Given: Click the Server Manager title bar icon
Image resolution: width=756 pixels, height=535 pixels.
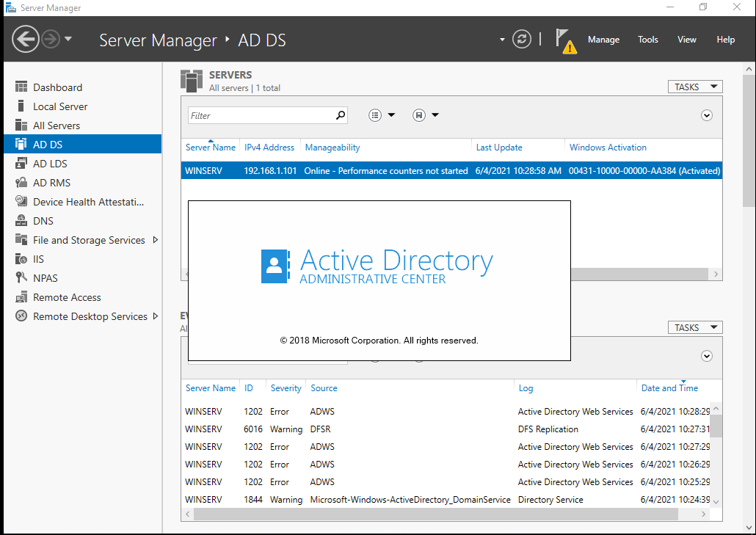Looking at the screenshot, I should coord(10,7).
